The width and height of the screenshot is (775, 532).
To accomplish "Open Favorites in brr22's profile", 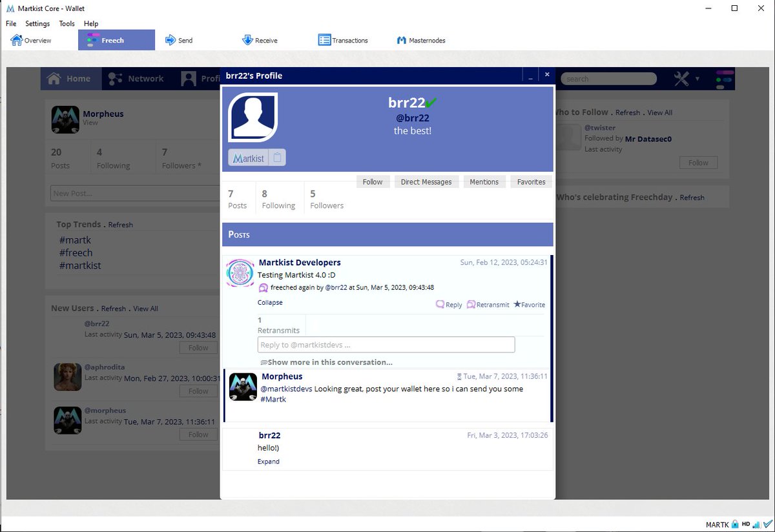I will coord(532,182).
